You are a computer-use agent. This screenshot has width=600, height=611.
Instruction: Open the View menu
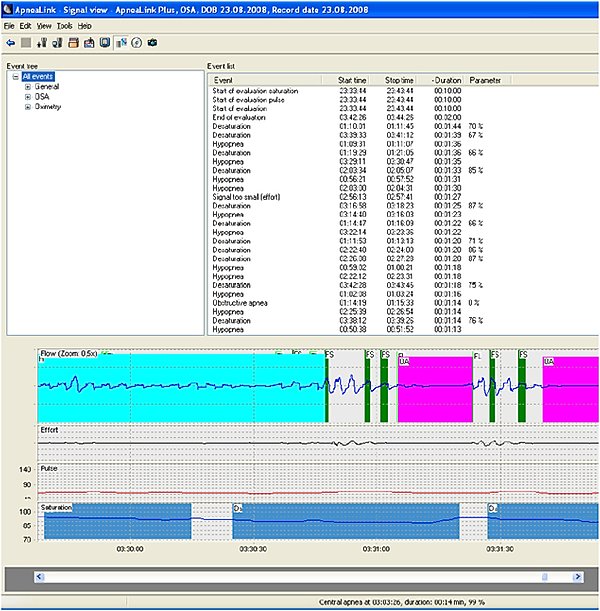(44, 24)
